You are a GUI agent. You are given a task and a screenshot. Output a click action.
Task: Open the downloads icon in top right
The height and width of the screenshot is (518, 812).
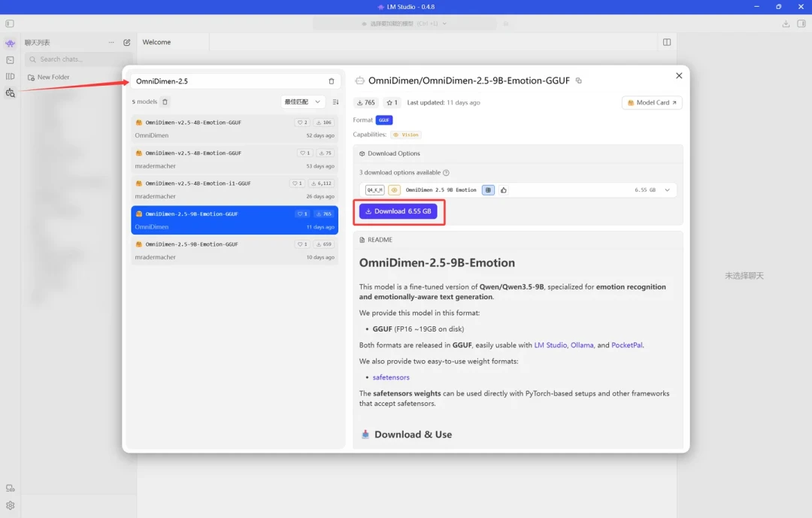click(786, 24)
